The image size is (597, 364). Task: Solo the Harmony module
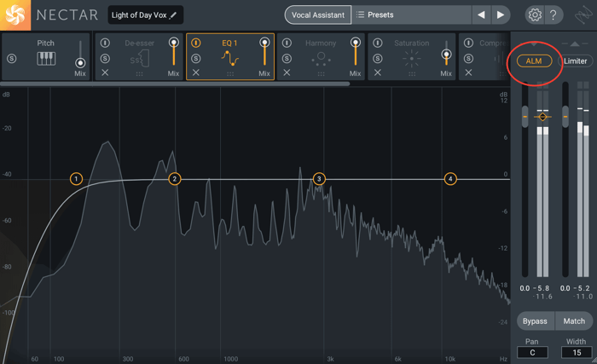coord(287,58)
